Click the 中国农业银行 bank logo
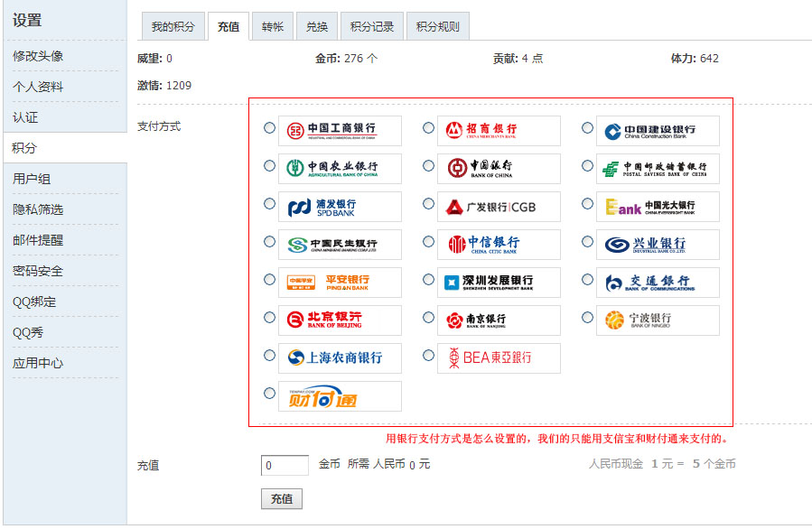 point(340,168)
